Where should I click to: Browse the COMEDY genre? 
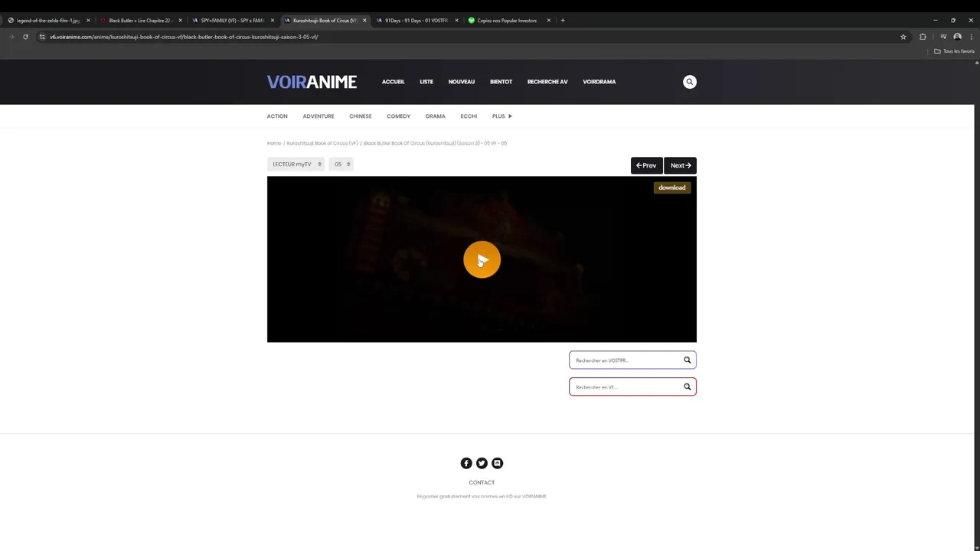(398, 116)
